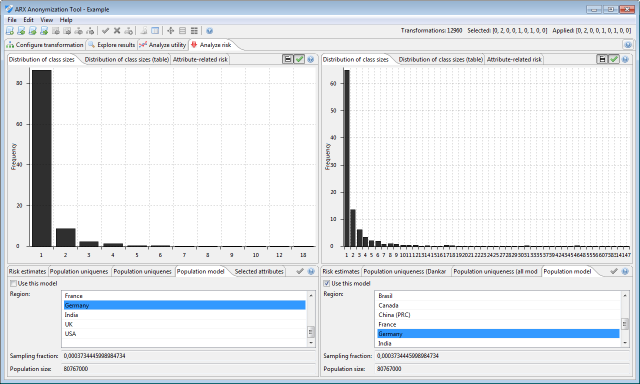Open help icon in right chart panel header
This screenshot has height=384, width=640.
click(x=625, y=60)
